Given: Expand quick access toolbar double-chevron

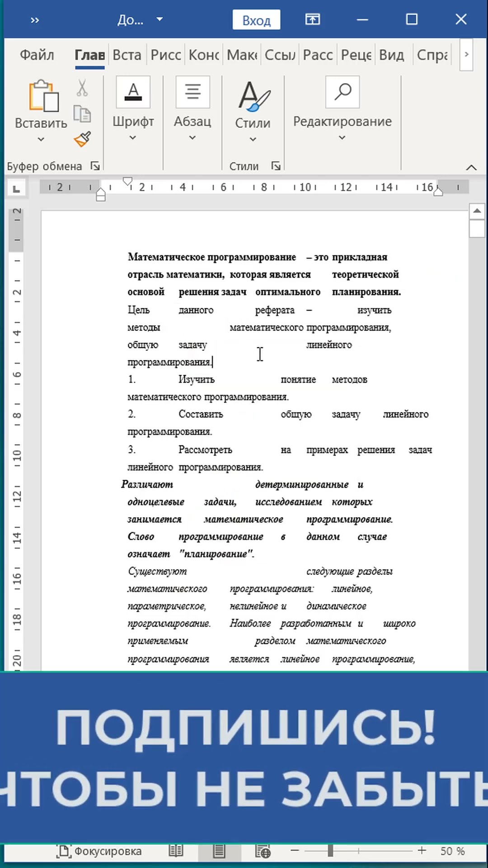Looking at the screenshot, I should [x=35, y=20].
